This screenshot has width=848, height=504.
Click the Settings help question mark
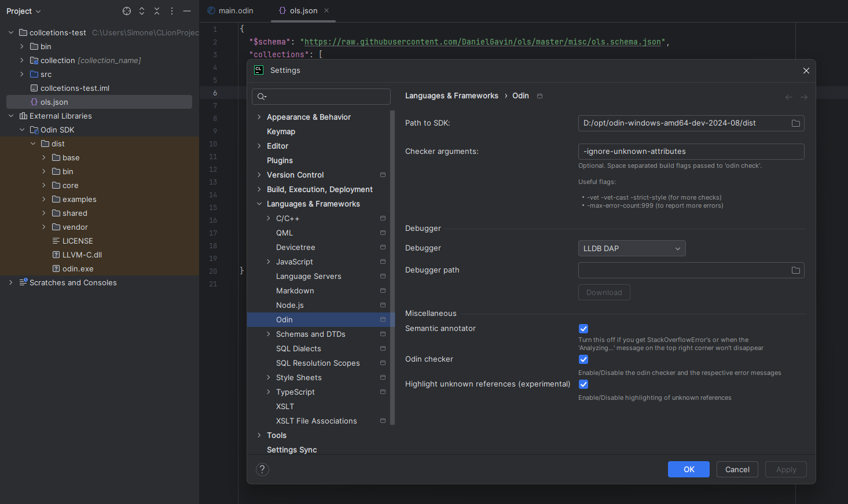(x=262, y=469)
